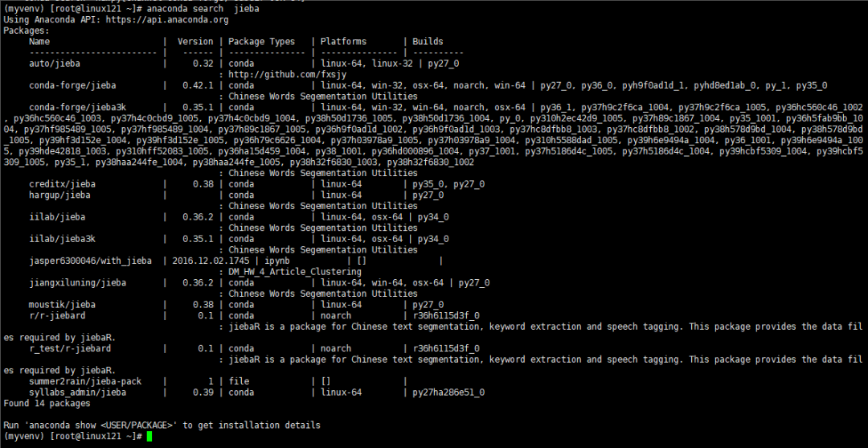This screenshot has width=868, height=448.
Task: Click the auto/jieba package name
Action: click(55, 63)
